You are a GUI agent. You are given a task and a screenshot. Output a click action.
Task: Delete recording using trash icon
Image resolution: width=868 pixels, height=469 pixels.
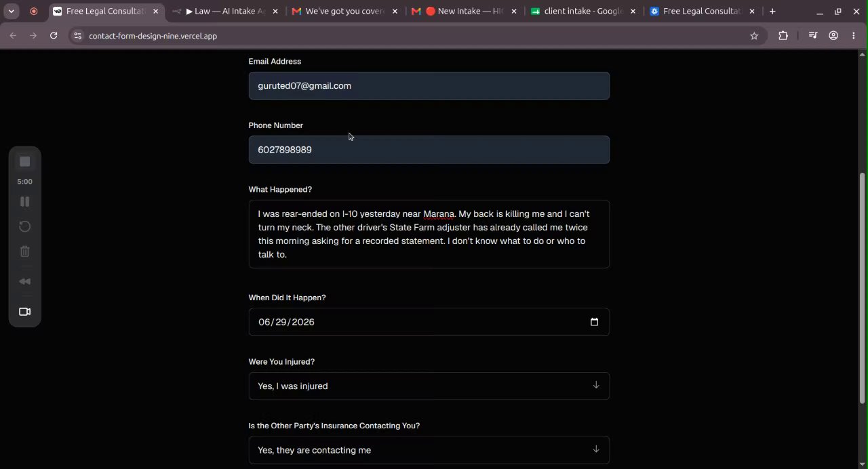(25, 251)
